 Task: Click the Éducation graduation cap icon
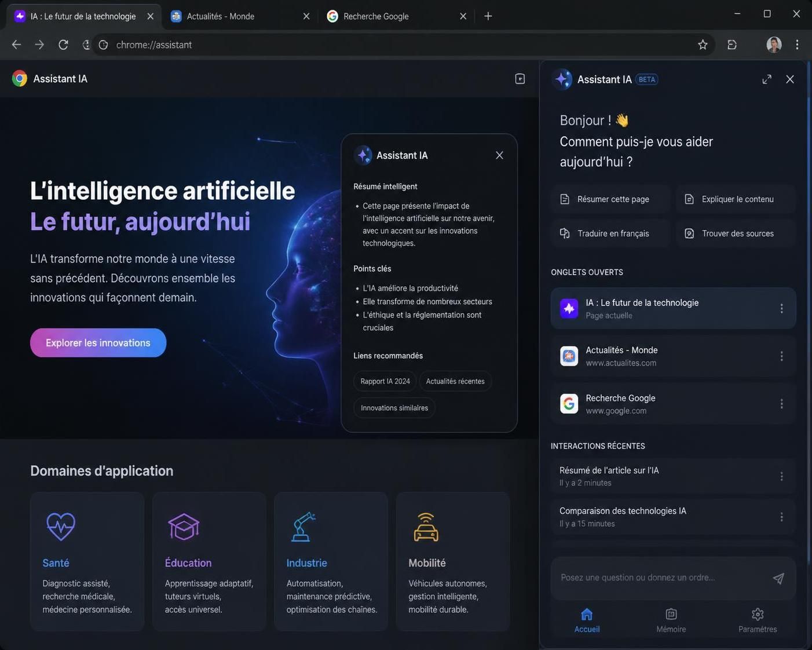184,527
